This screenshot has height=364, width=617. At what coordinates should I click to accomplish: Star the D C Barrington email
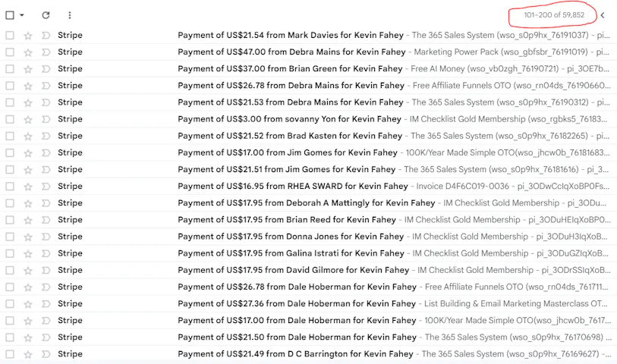28,354
